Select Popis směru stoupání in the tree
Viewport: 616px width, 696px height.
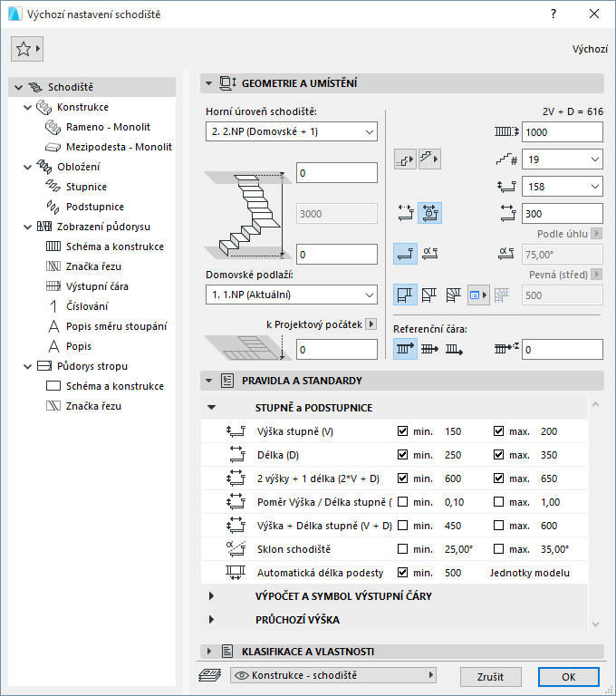(116, 326)
